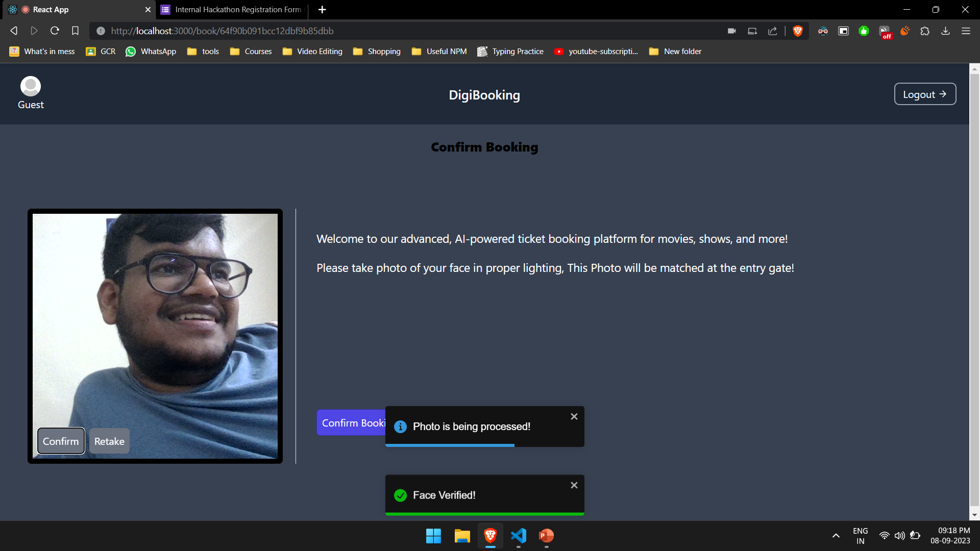The width and height of the screenshot is (980, 551).
Task: Reload the current page
Action: pyautogui.click(x=55, y=31)
